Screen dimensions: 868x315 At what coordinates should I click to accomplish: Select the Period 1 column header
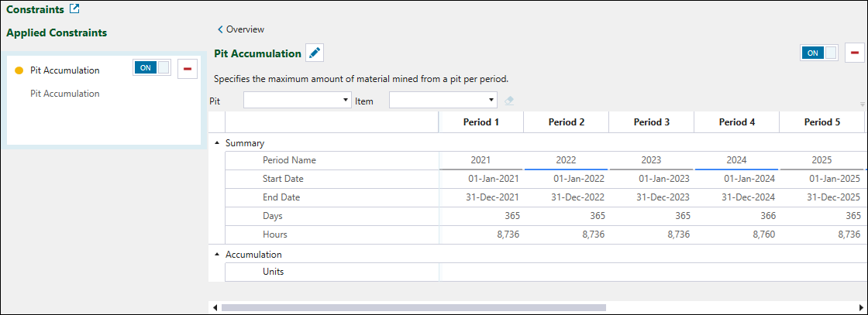click(480, 122)
